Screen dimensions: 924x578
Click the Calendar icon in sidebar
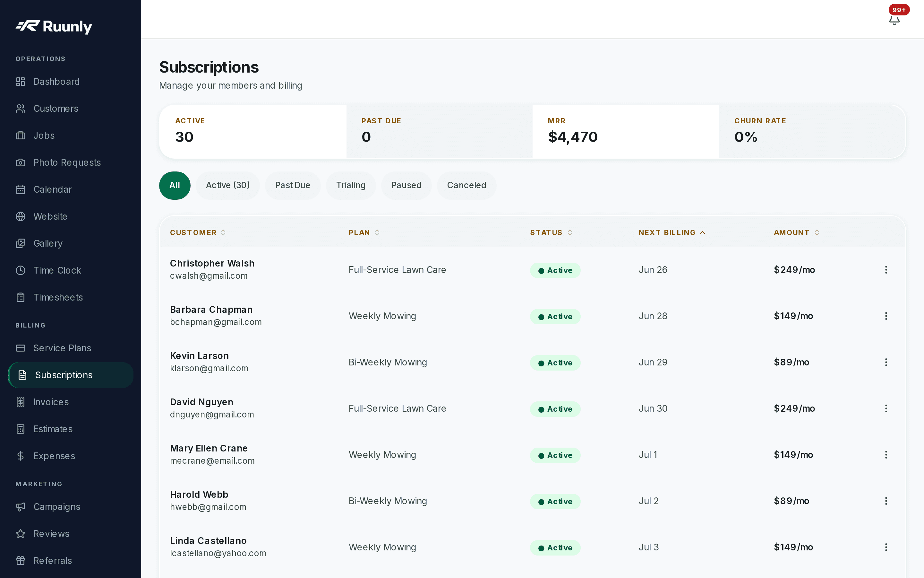[x=21, y=189]
